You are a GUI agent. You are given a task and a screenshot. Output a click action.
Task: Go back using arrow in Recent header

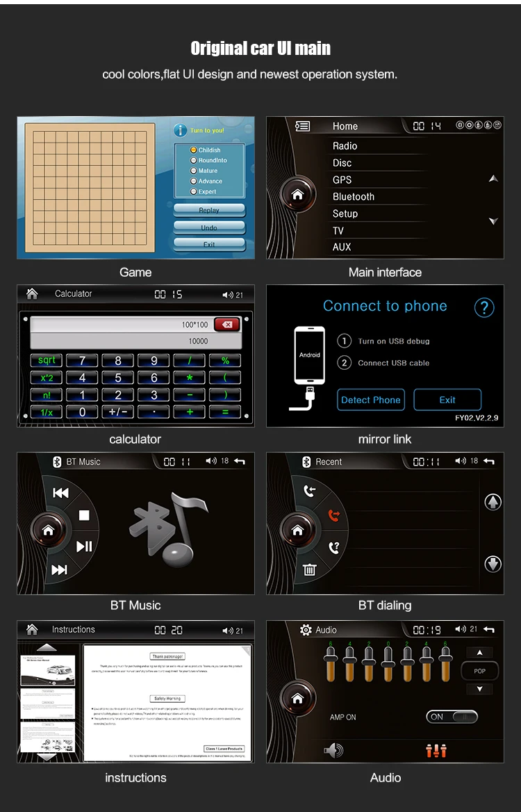[489, 461]
